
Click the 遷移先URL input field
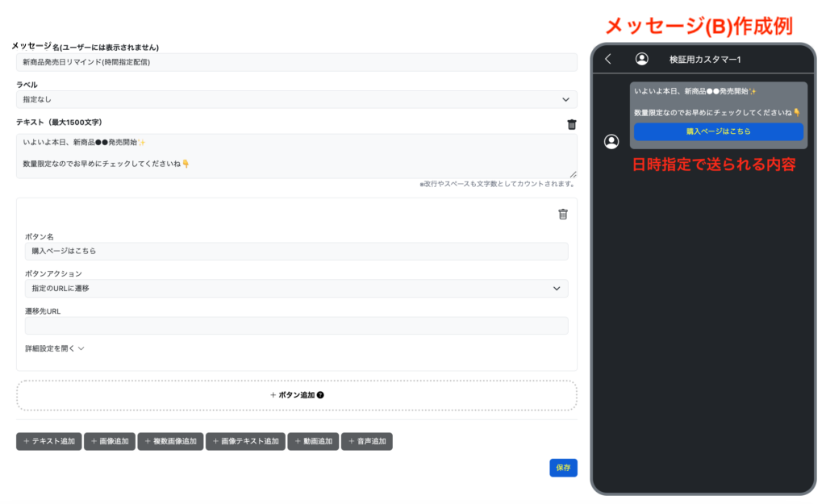click(296, 326)
